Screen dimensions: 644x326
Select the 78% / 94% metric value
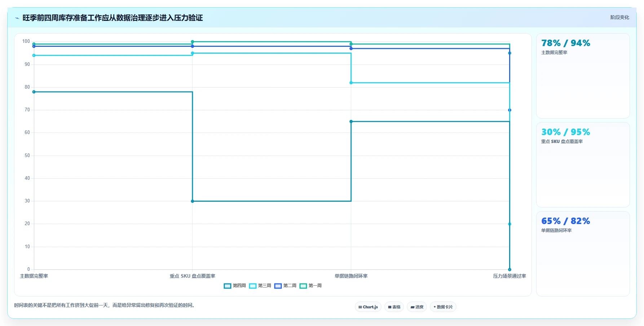[x=565, y=43]
